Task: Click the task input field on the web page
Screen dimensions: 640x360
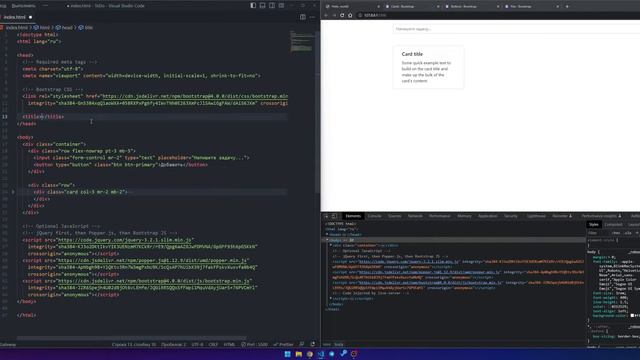Action: click(x=516, y=29)
